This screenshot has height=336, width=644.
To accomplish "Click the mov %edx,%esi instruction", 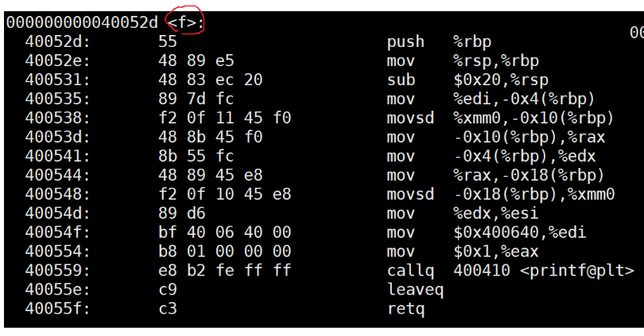I will coord(463,214).
